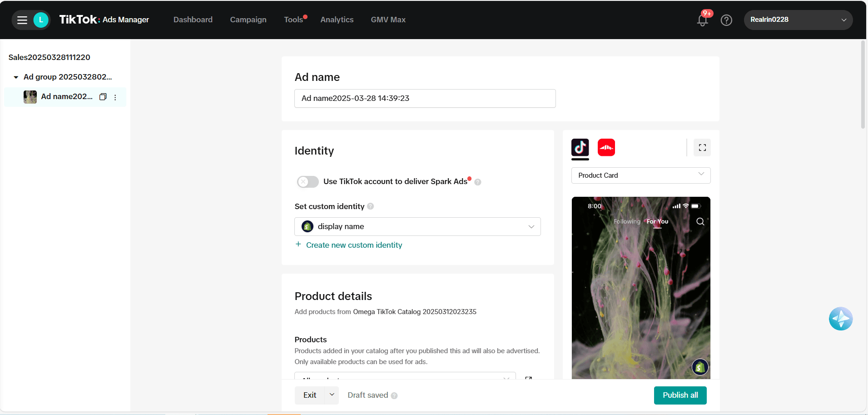Click the Publish all button
This screenshot has width=868, height=415.
680,395
